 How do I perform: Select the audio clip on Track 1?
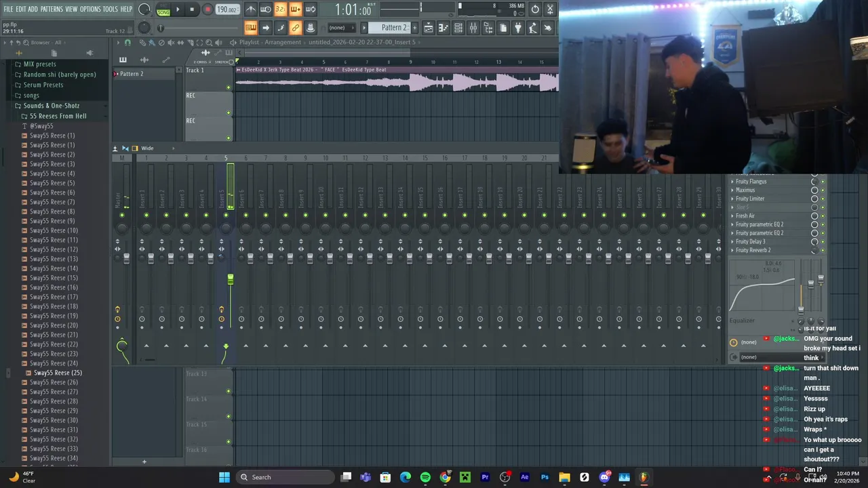click(397, 79)
